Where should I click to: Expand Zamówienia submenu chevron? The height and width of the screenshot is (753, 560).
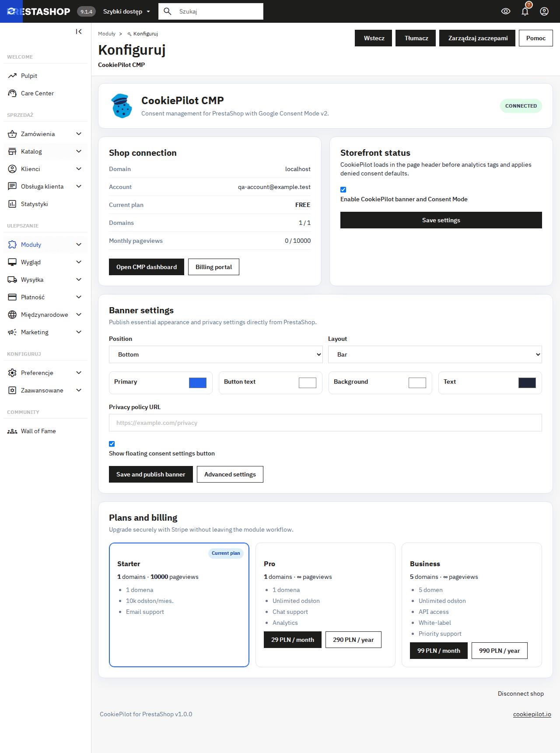(79, 134)
